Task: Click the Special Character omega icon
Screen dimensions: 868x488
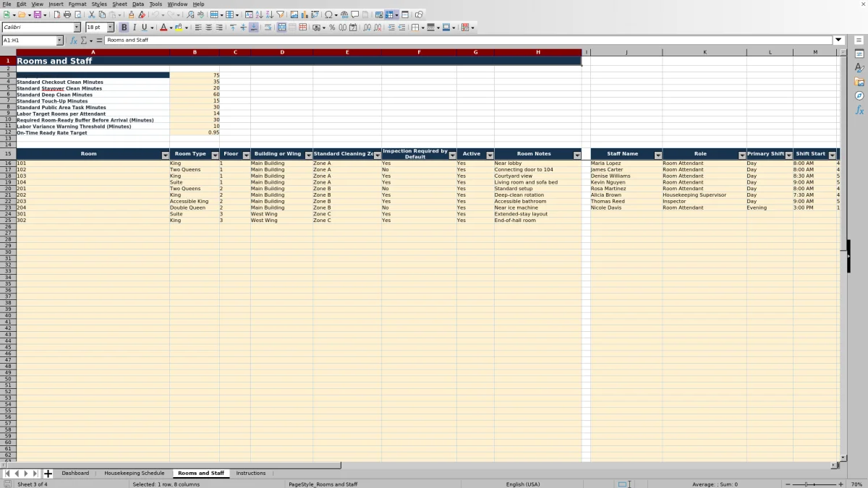Action: pos(329,14)
